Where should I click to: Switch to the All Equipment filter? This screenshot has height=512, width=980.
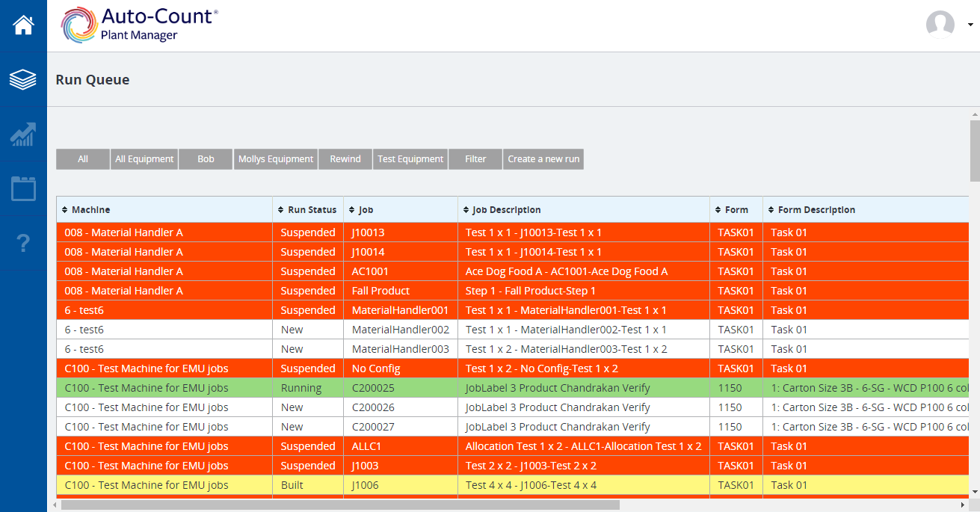click(x=144, y=158)
